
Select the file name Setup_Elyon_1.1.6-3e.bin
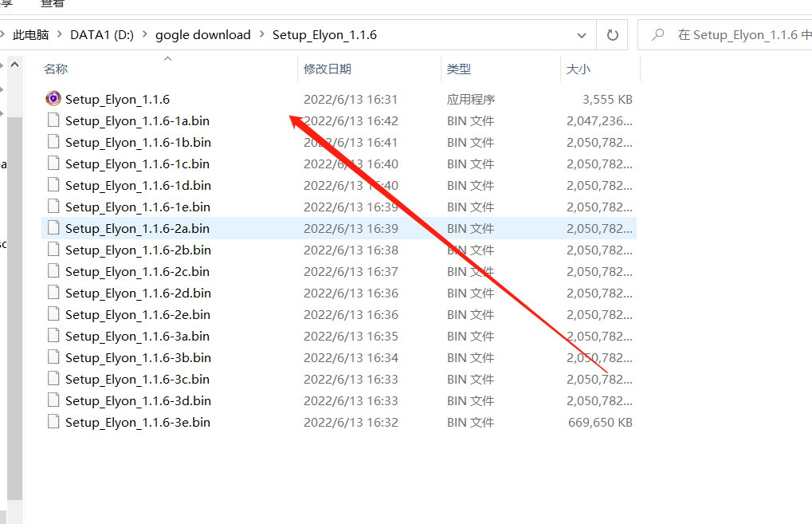(138, 423)
